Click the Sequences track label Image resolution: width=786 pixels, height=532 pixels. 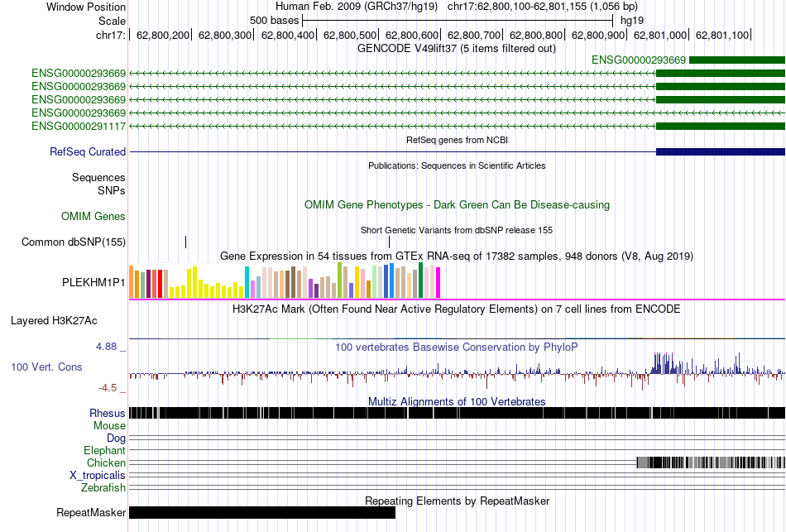(98, 178)
